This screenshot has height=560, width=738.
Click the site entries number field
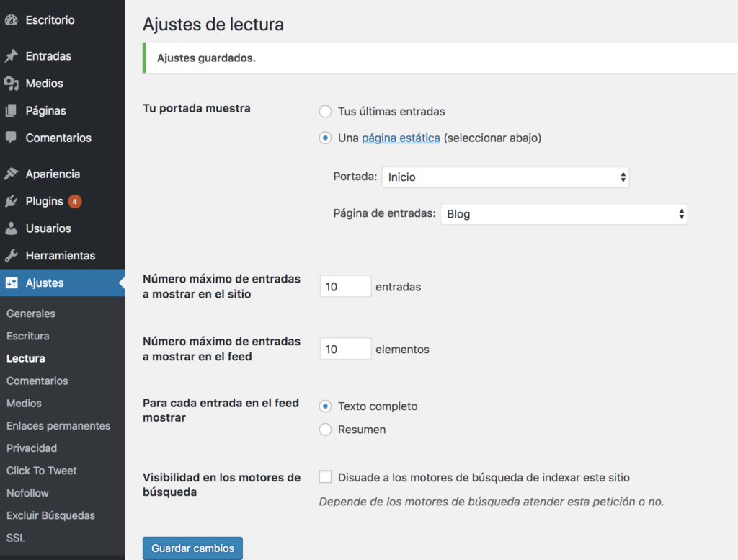345,286
